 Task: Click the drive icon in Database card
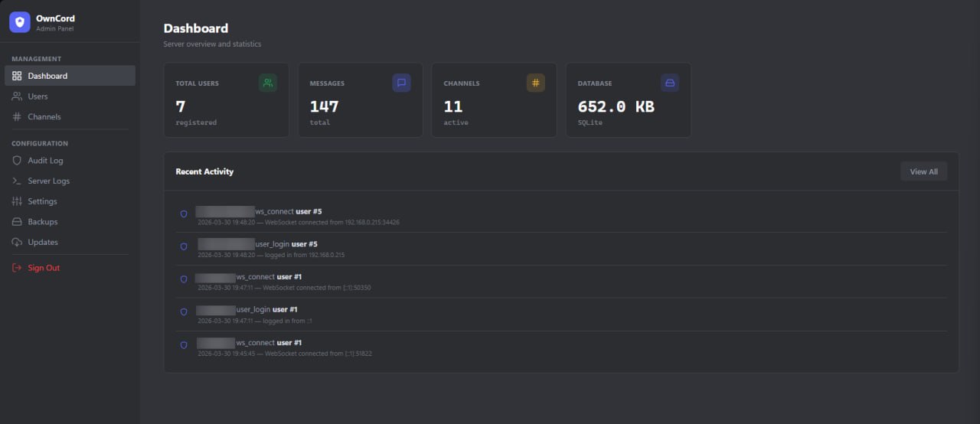669,83
